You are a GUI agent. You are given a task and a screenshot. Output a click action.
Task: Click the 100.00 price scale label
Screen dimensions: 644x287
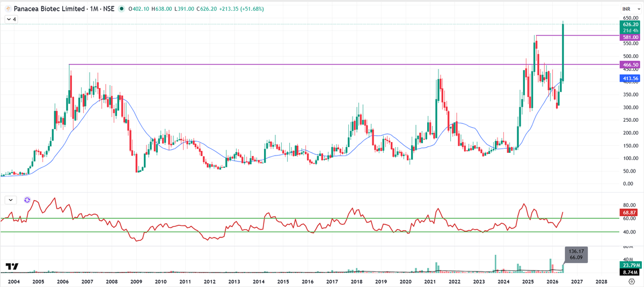(x=631, y=158)
